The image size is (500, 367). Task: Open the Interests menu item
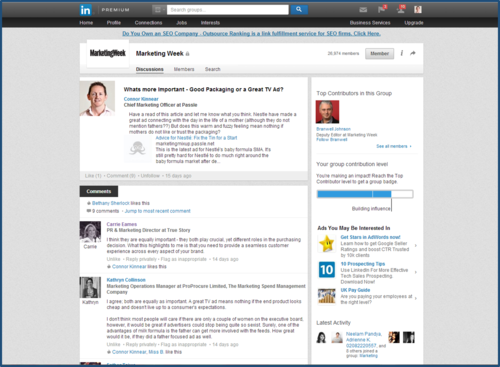pos(210,23)
